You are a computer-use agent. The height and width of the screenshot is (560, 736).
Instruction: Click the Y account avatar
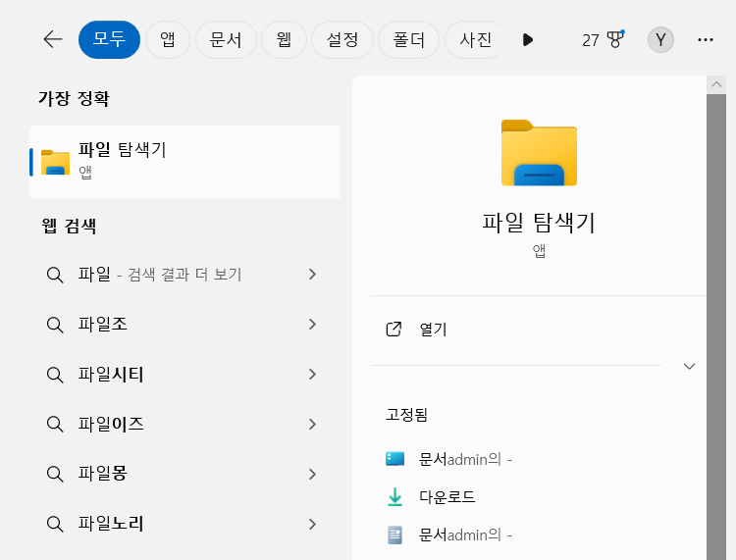[660, 40]
